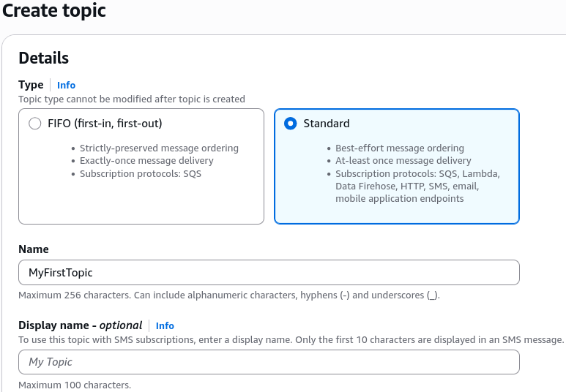This screenshot has width=566, height=392.
Task: Click the mobile application endpoints text in Standard card
Action: coord(400,199)
